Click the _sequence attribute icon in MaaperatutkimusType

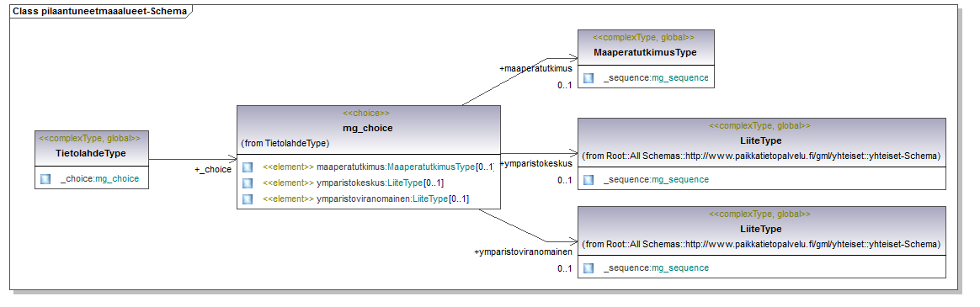[589, 78]
